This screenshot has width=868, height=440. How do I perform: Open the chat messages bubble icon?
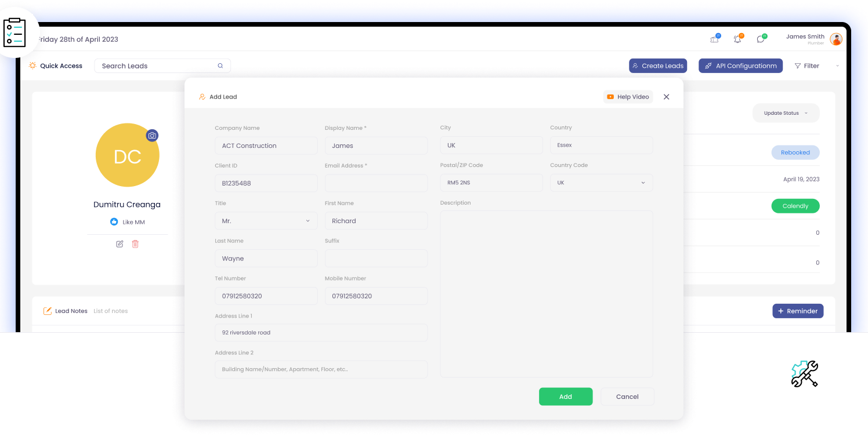761,39
